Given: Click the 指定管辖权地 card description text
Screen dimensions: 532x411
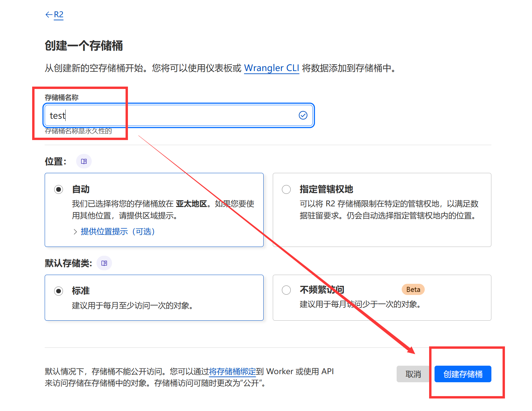Looking at the screenshot, I should pyautogui.click(x=389, y=210).
